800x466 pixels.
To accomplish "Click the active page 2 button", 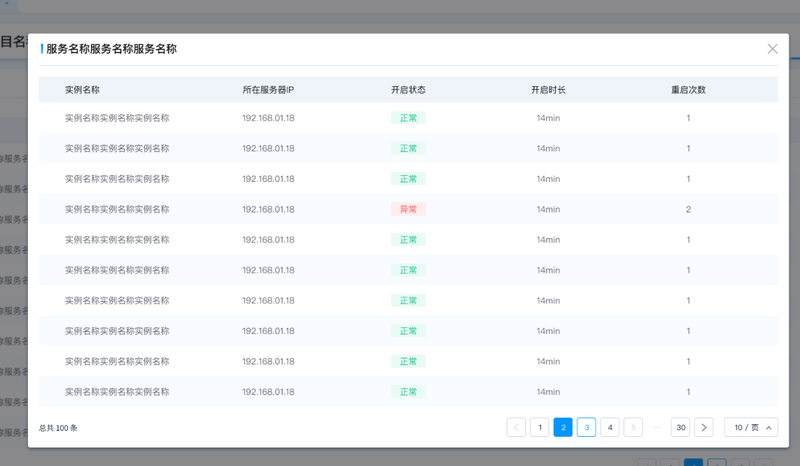I will (563, 427).
